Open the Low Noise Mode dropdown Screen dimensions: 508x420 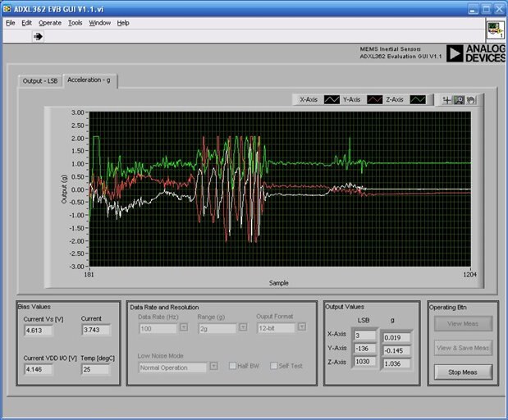(214, 367)
